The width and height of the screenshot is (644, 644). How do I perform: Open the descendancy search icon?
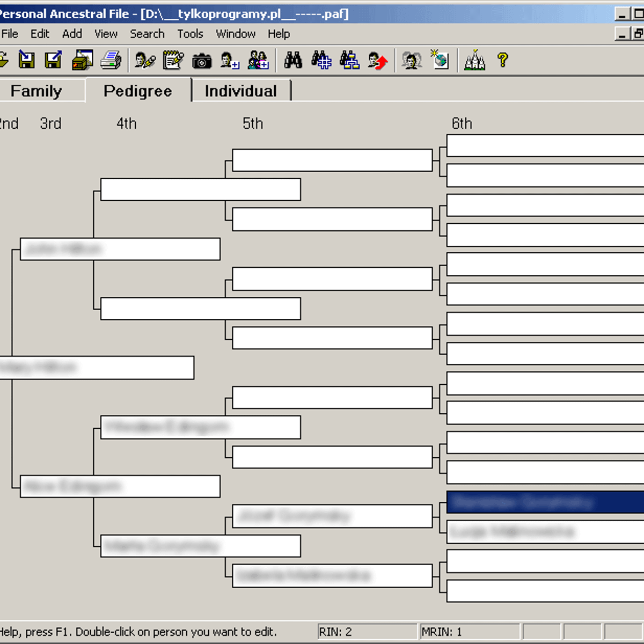pyautogui.click(x=349, y=60)
